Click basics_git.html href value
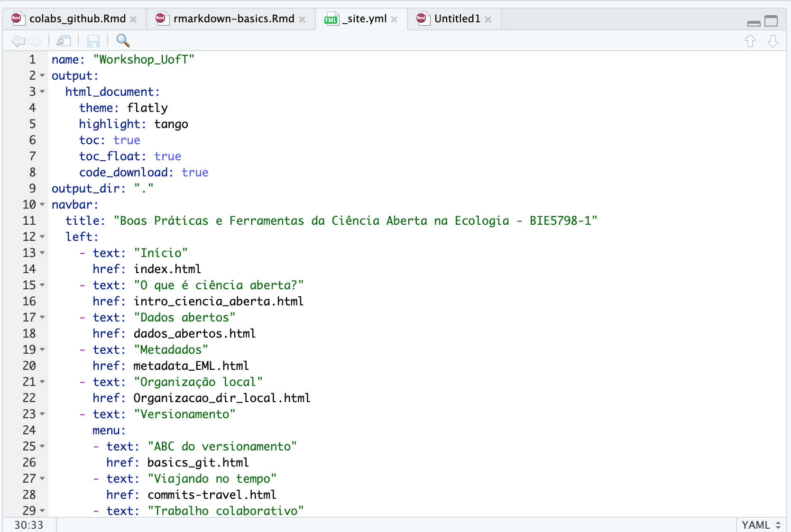 (x=198, y=463)
